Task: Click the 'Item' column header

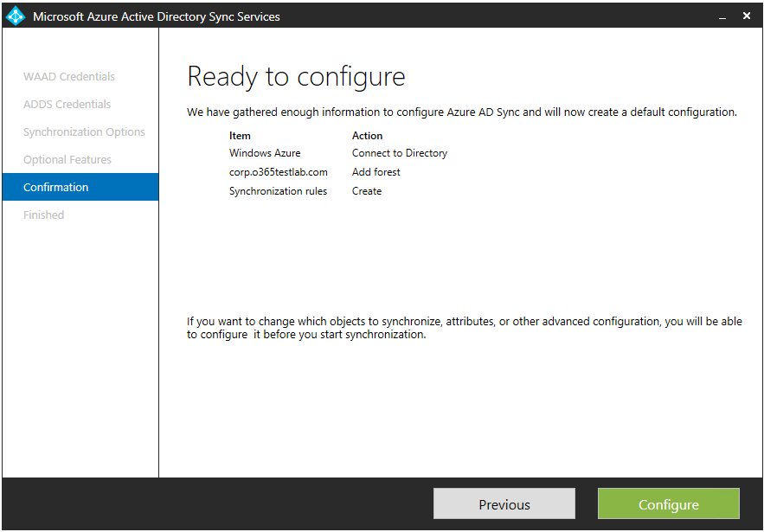Action: pyautogui.click(x=240, y=136)
